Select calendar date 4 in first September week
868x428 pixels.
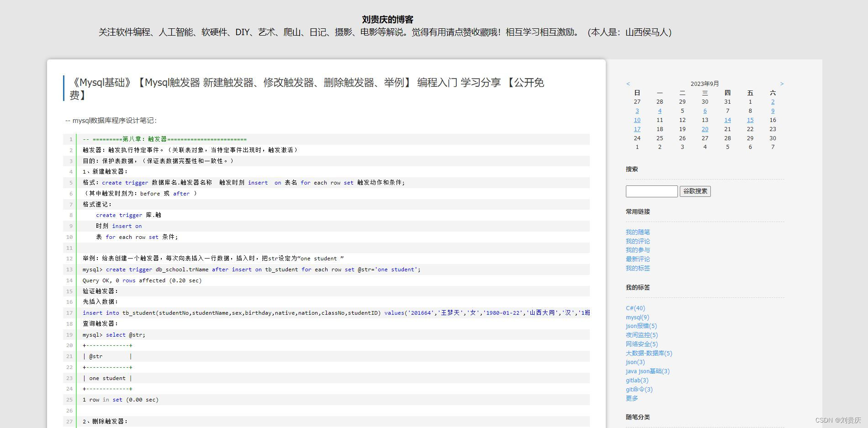point(660,111)
